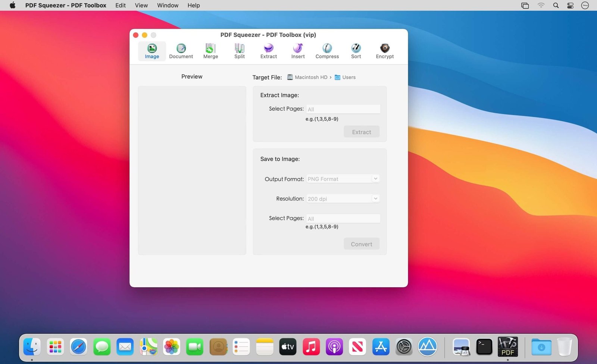Select the Document tool
Screen dimensions: 597x364
(181, 51)
